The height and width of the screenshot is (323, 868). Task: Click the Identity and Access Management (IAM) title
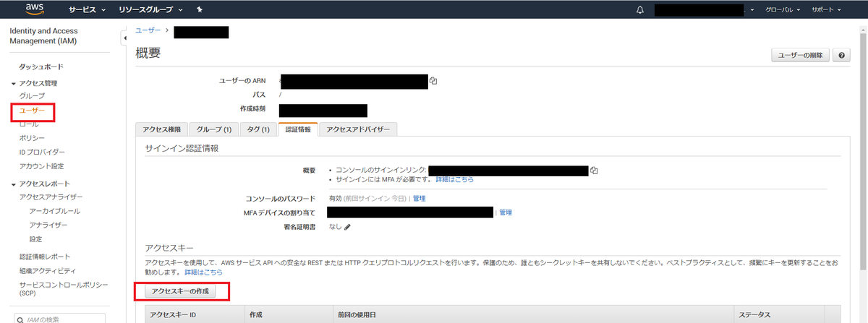pyautogui.click(x=43, y=36)
